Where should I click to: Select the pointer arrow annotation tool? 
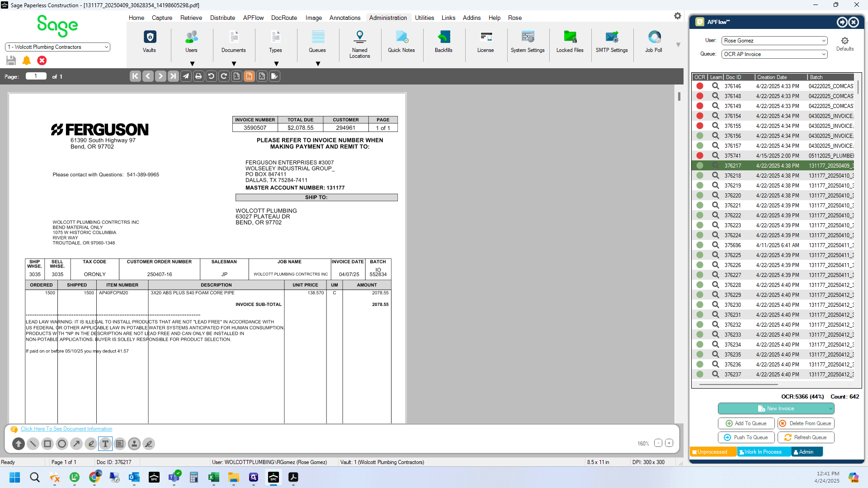tap(19, 444)
